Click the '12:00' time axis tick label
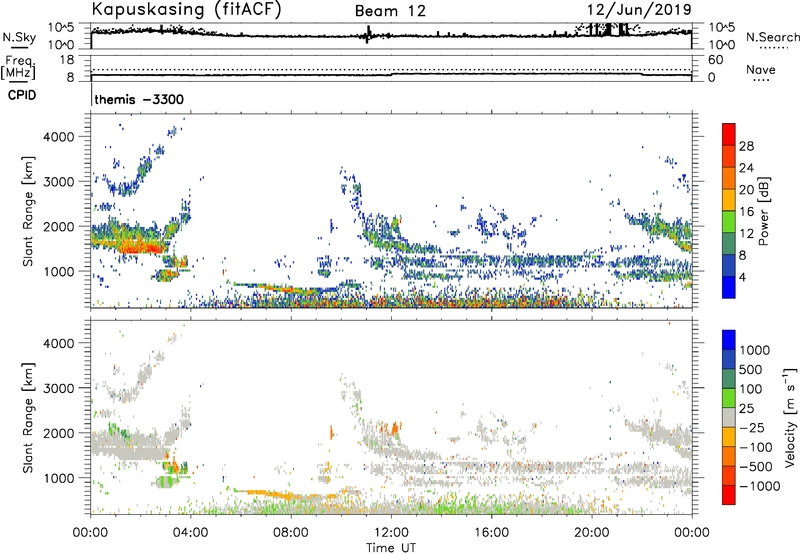800x554 pixels. (391, 533)
